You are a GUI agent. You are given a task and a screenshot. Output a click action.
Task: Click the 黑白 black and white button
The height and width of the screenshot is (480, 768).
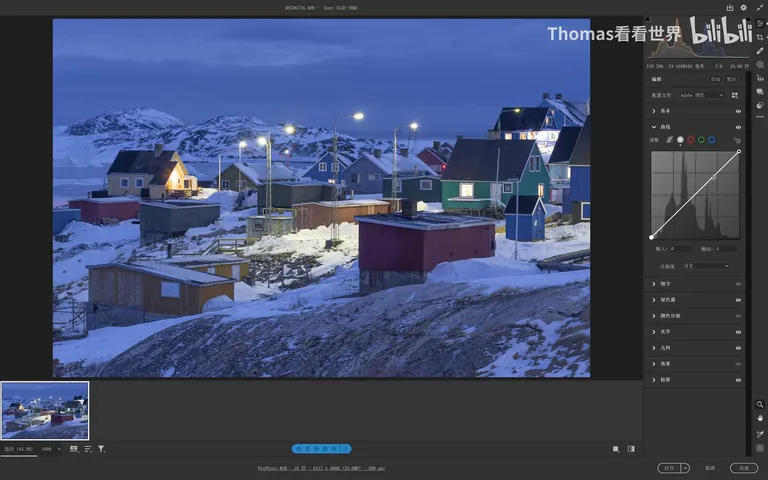tap(731, 79)
